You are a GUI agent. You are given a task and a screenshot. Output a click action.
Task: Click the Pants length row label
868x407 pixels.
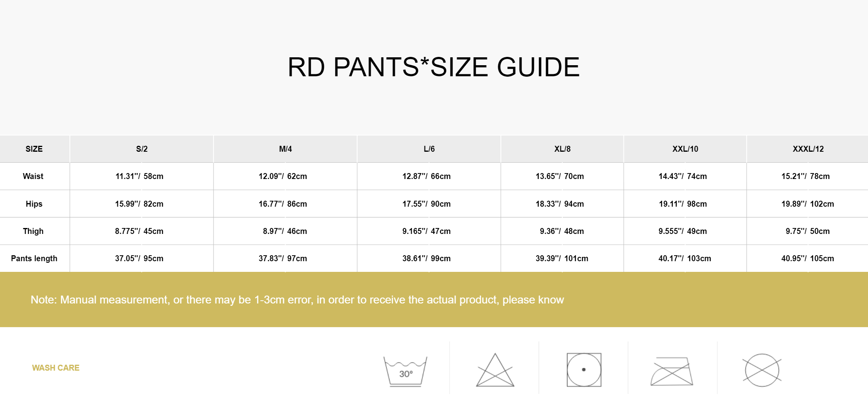pyautogui.click(x=34, y=258)
